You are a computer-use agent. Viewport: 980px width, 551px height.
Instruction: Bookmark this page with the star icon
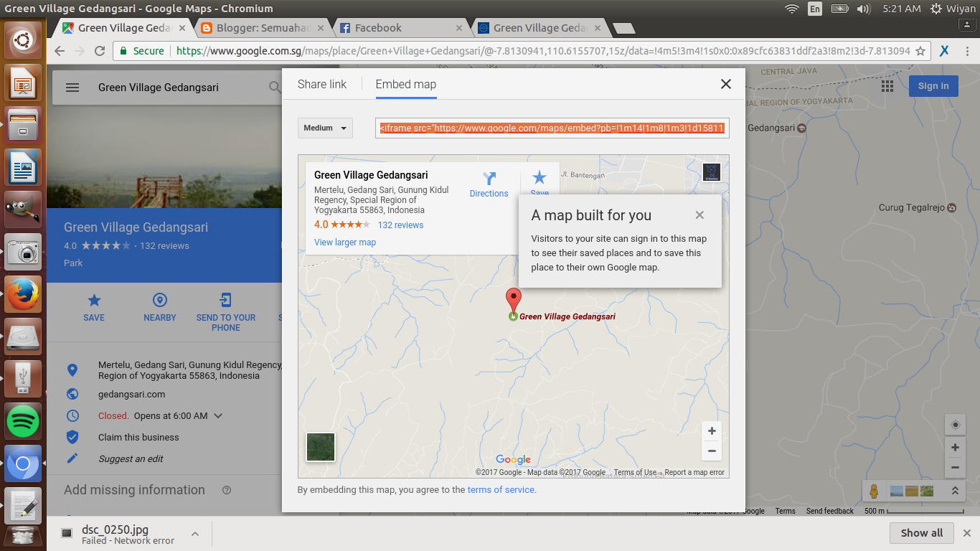[x=920, y=51]
